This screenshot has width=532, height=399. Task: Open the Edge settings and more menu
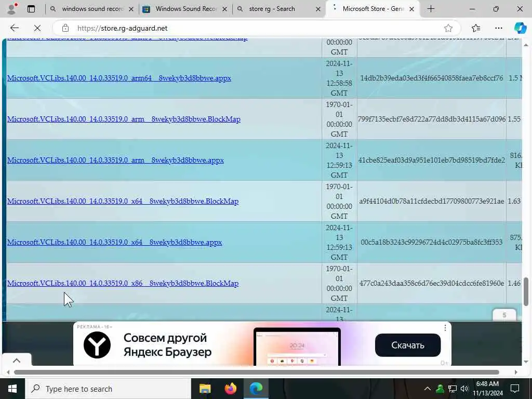point(498,28)
